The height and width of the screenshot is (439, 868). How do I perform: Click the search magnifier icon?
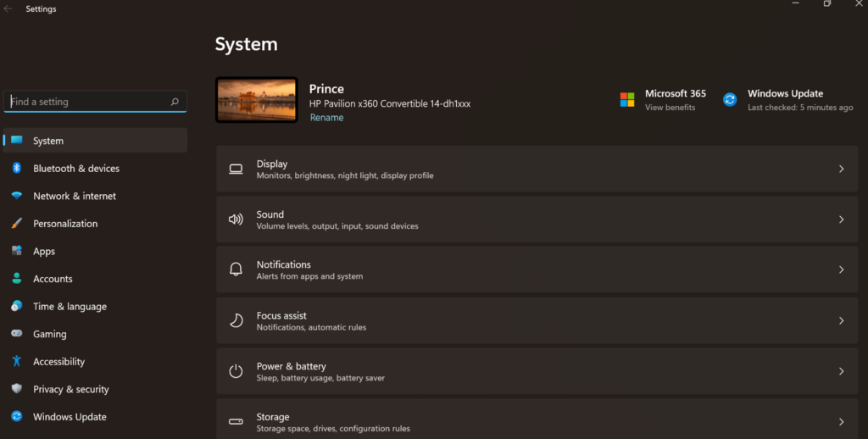pos(175,102)
